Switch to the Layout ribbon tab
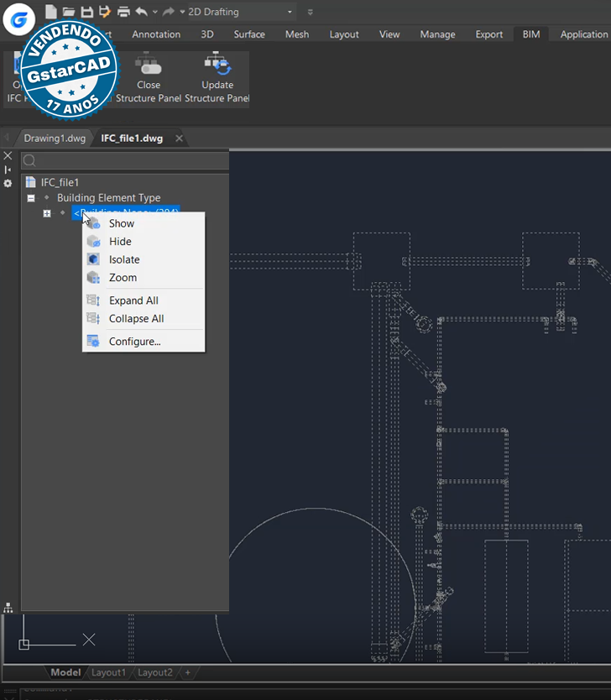This screenshot has width=611, height=700. tap(344, 34)
